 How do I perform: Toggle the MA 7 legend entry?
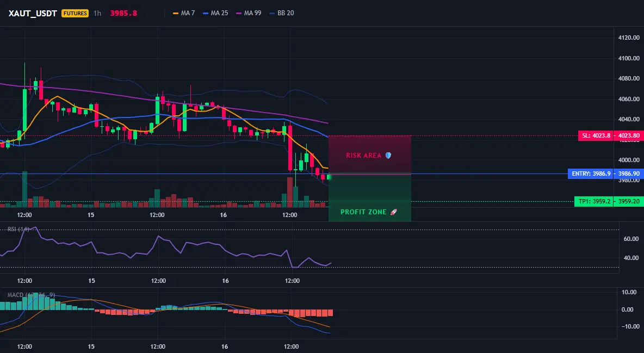tap(184, 13)
